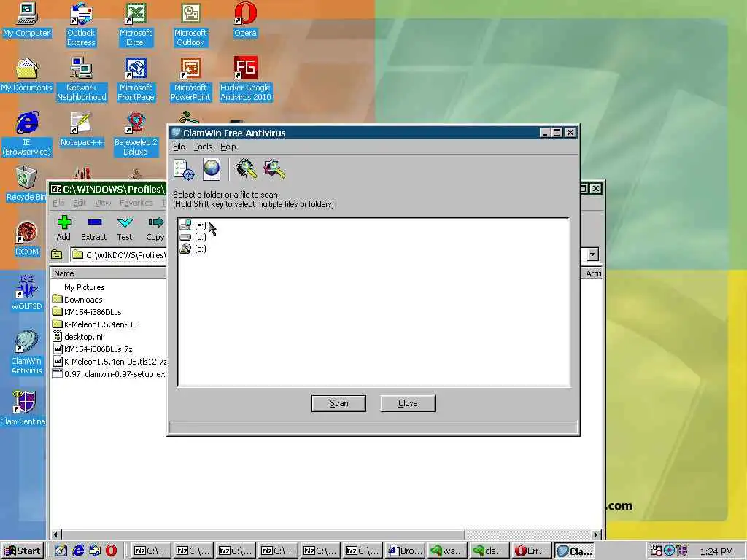Click 7-Zip horizontal scrollbar left arrow
This screenshot has height=560, width=747.
56,534
